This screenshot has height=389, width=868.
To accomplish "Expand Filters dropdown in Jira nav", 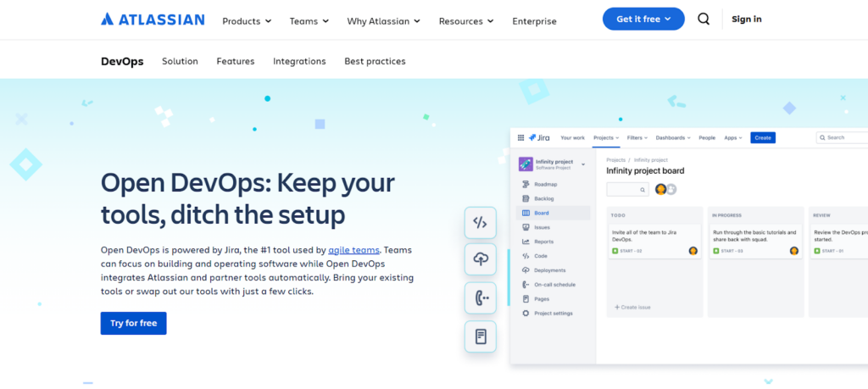I will (x=637, y=138).
